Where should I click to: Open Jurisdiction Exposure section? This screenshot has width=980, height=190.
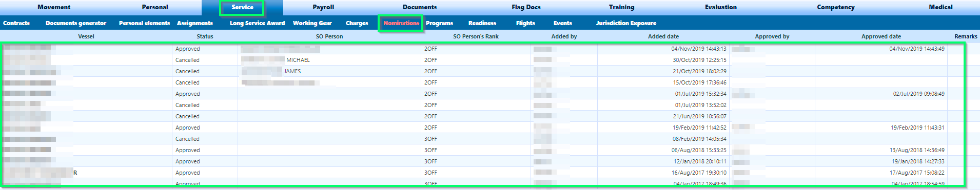click(626, 23)
